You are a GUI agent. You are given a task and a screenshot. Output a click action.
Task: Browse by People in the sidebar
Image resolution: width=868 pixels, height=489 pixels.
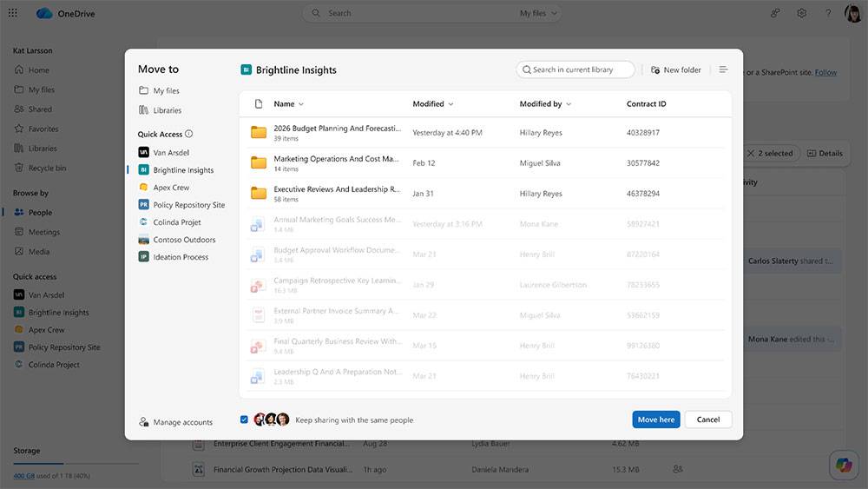(33, 212)
